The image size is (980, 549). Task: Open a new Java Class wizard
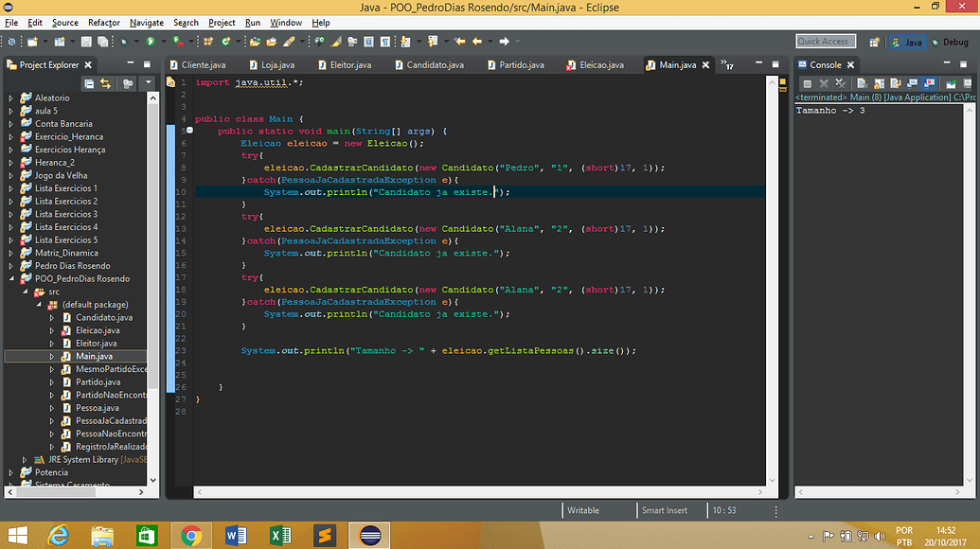click(x=224, y=42)
